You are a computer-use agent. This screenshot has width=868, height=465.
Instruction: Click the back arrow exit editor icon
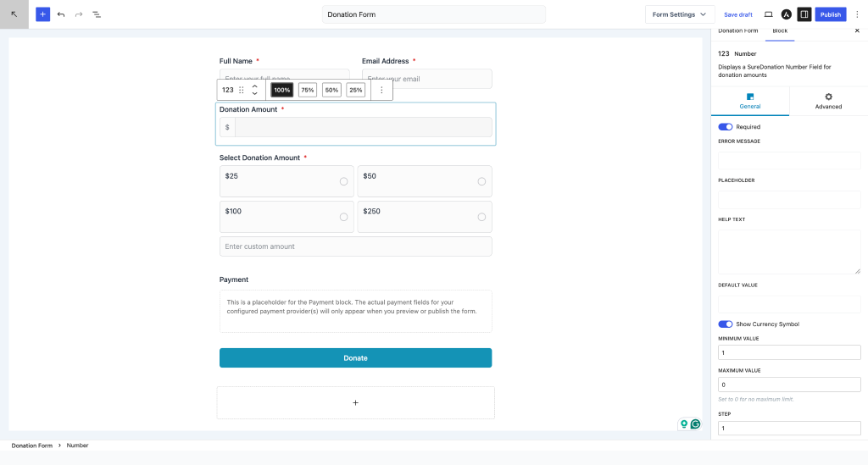pos(14,14)
